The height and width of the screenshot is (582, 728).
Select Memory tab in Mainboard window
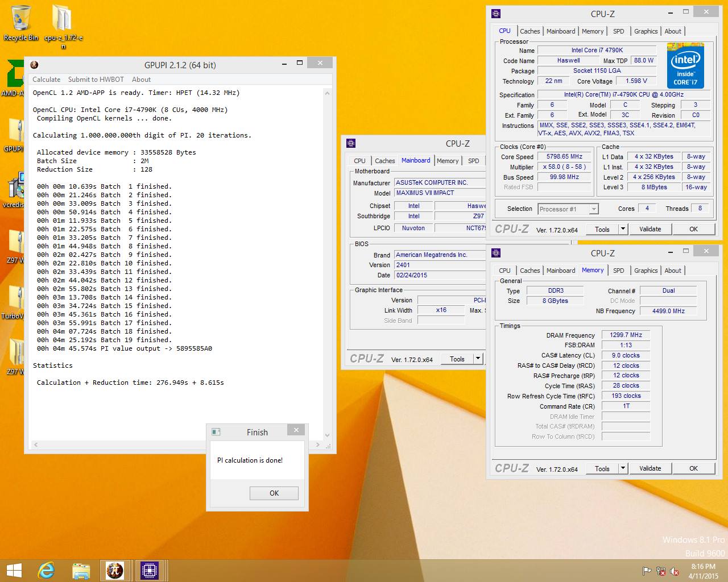click(x=448, y=161)
